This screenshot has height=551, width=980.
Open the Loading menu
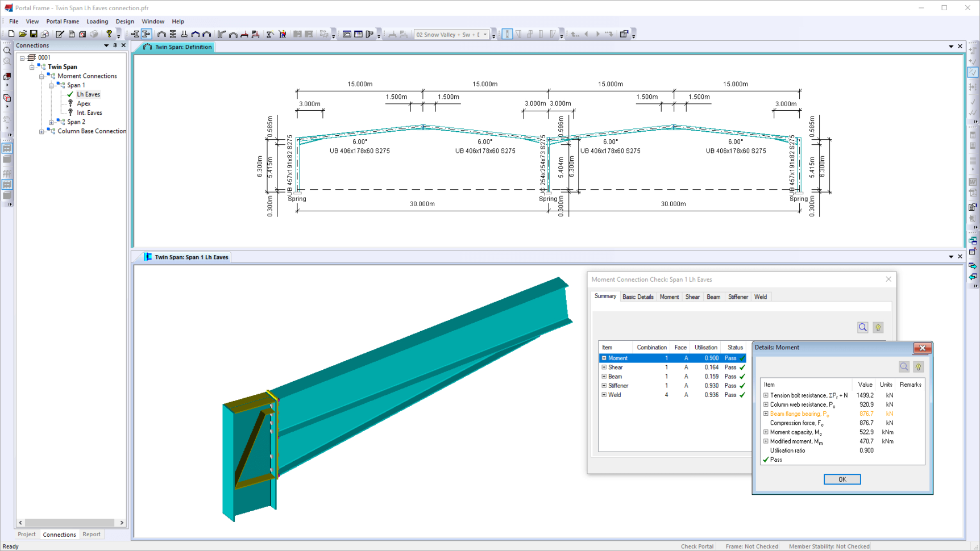[97, 22]
